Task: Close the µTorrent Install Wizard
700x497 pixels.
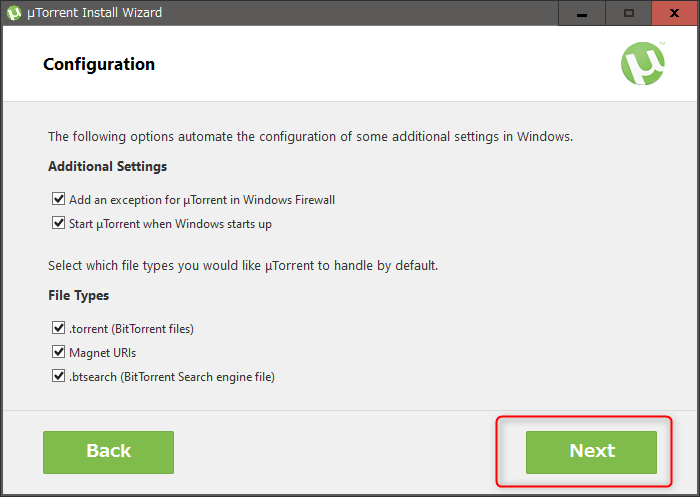Action: pos(674,13)
